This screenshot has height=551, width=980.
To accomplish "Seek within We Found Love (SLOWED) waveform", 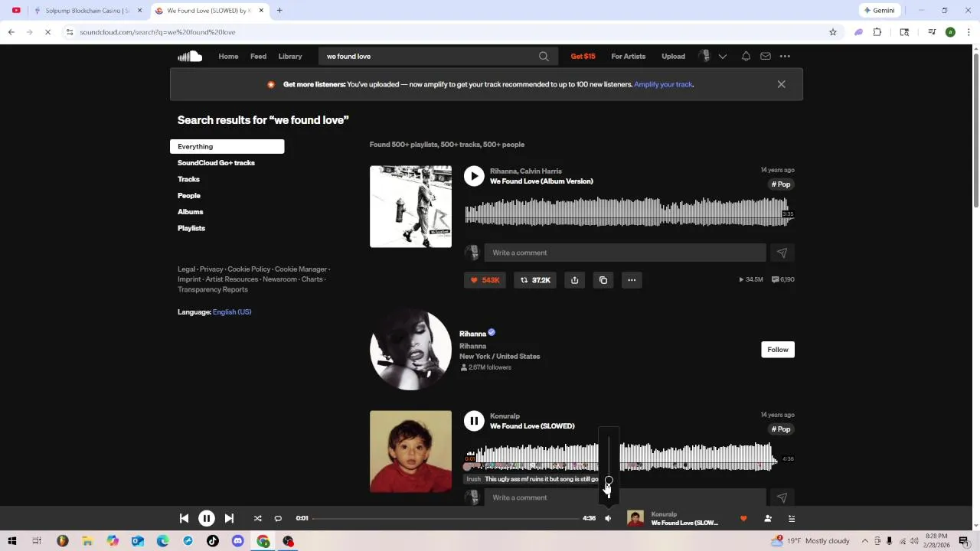I will click(621, 457).
